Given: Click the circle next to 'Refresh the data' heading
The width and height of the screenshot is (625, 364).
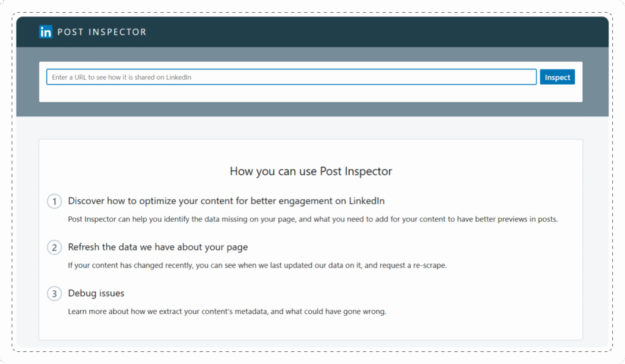Looking at the screenshot, I should click(54, 248).
